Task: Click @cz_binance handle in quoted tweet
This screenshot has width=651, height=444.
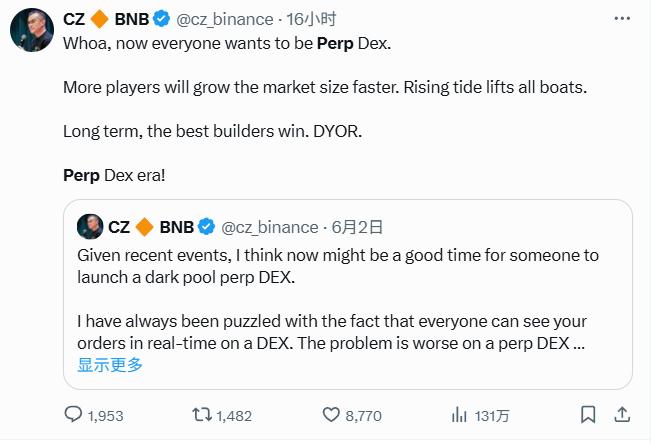Action: 269,226
